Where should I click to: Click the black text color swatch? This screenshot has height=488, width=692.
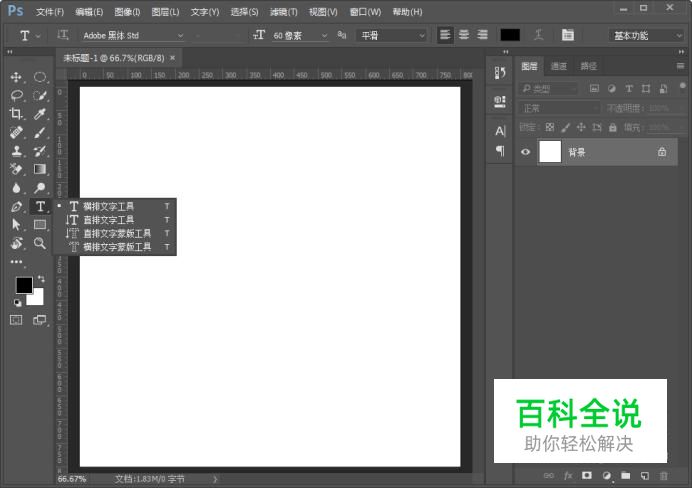[510, 35]
